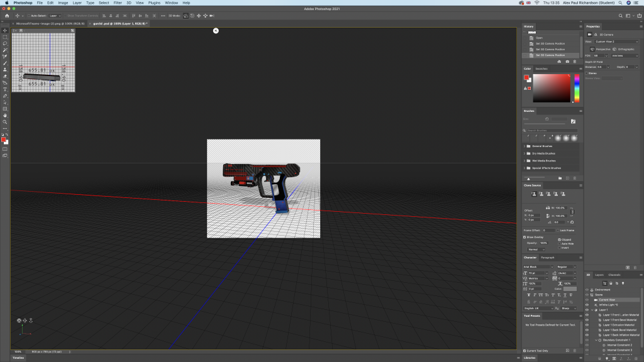Switch to Layers tab
Image resolution: width=644 pixels, height=362 pixels.
tap(599, 275)
